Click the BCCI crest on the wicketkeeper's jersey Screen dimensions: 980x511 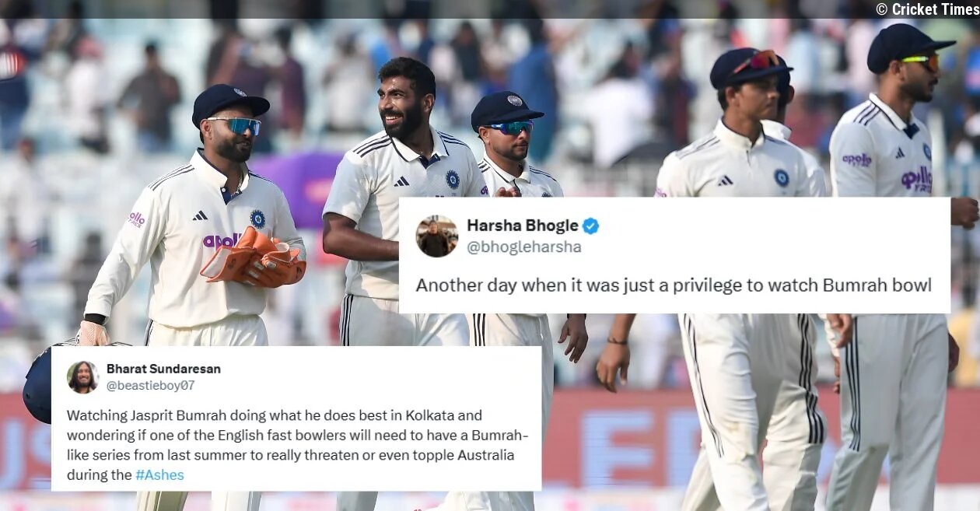coord(257,219)
